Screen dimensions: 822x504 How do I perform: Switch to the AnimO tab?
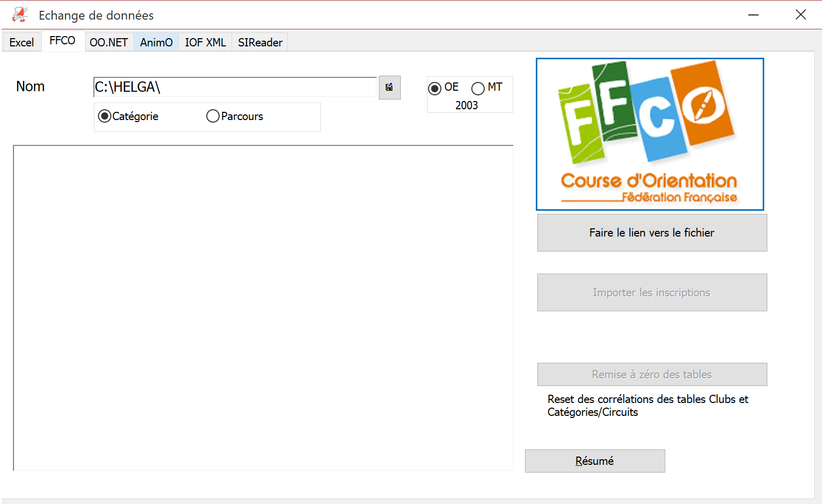click(156, 42)
